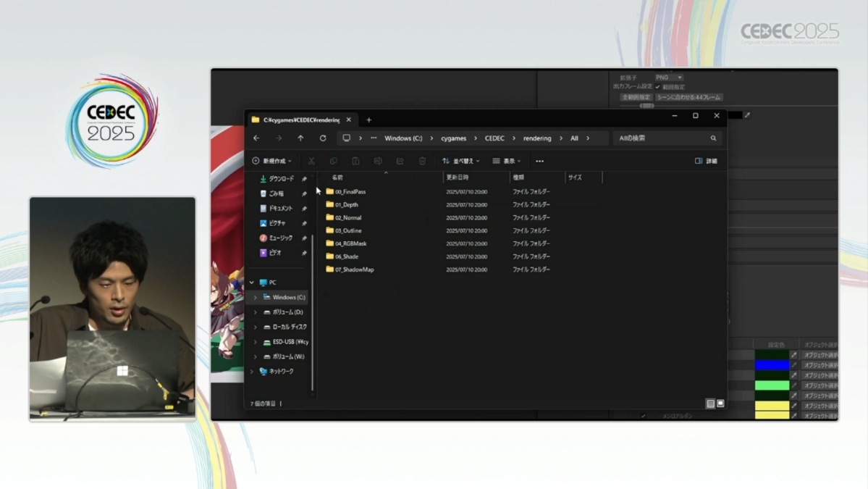
Task: Click the Paste clipboard icon in the toolbar
Action: click(x=355, y=161)
